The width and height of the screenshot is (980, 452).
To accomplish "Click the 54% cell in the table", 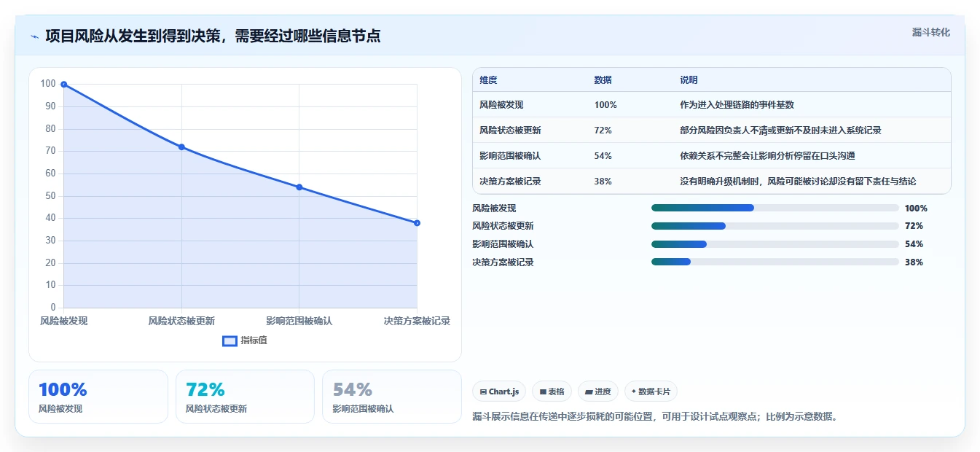I will 603,156.
